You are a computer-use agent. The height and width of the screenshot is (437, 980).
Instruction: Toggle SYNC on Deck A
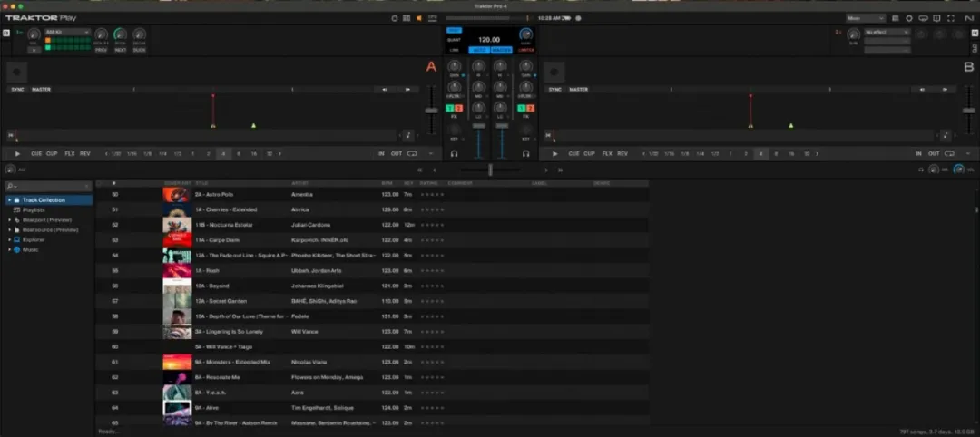pos(17,89)
